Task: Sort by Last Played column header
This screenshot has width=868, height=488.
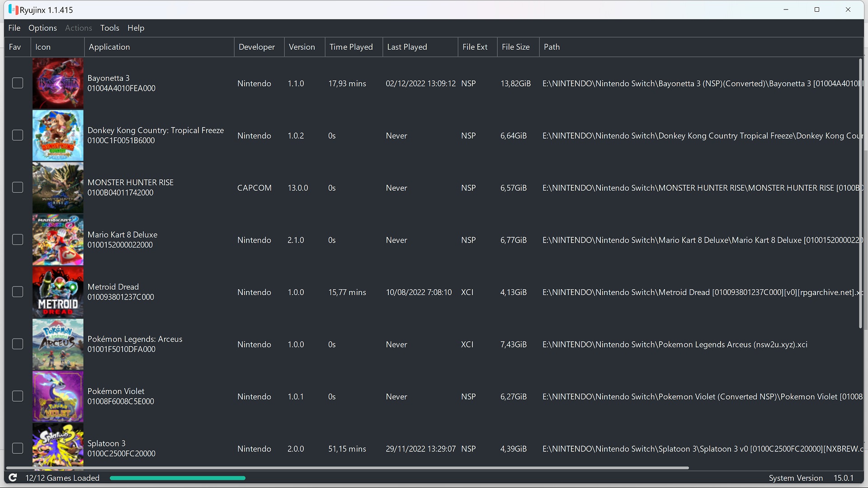Action: (x=420, y=47)
